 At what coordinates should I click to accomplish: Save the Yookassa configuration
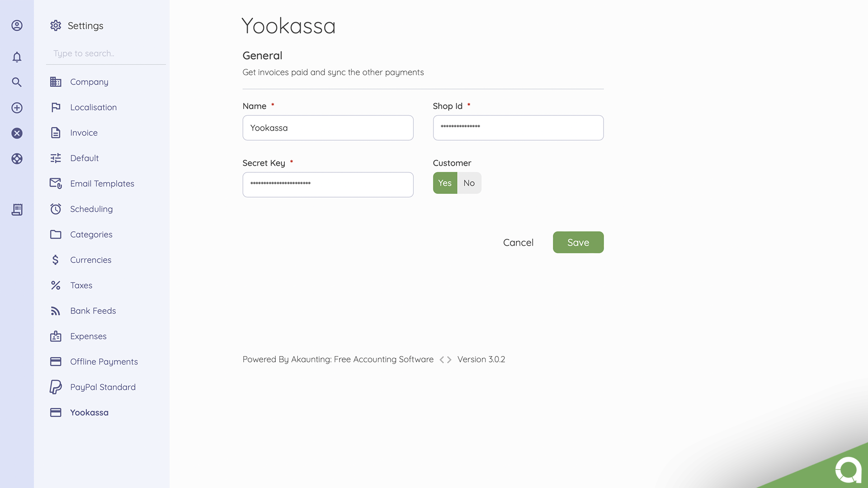tap(578, 242)
